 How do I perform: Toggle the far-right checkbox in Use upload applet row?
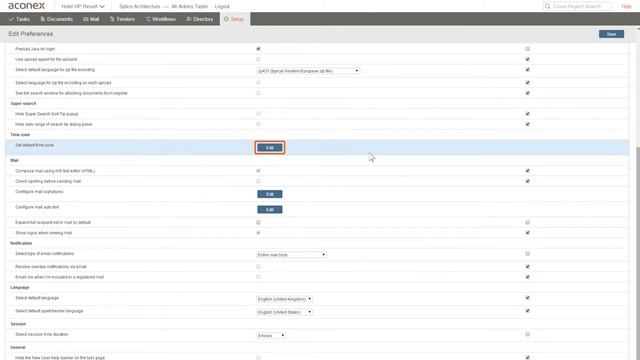(527, 59)
